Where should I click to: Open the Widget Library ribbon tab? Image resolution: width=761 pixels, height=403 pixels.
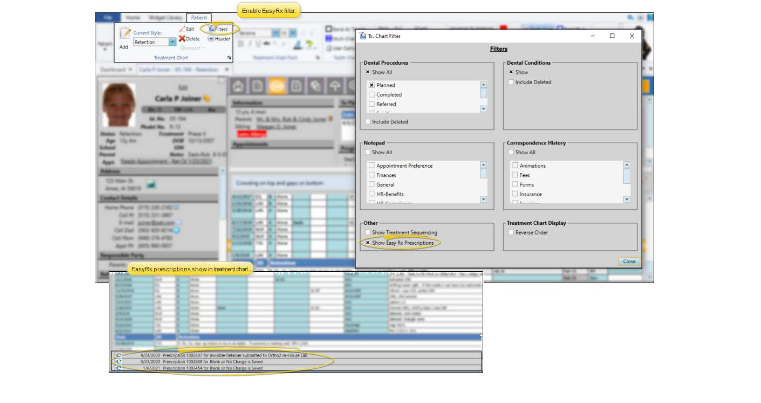click(165, 18)
